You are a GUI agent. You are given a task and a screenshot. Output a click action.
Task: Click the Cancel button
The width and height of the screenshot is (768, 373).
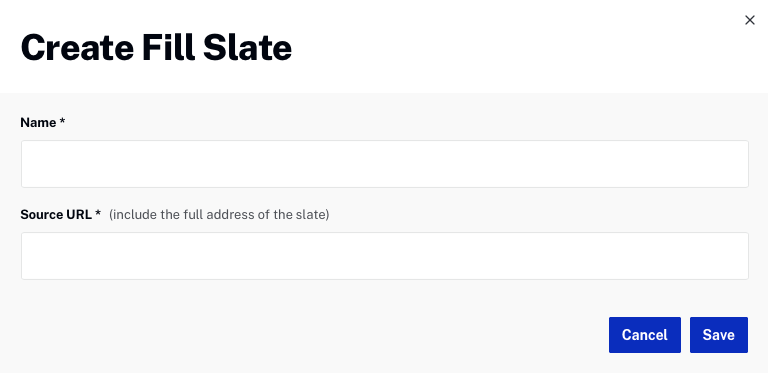point(645,335)
